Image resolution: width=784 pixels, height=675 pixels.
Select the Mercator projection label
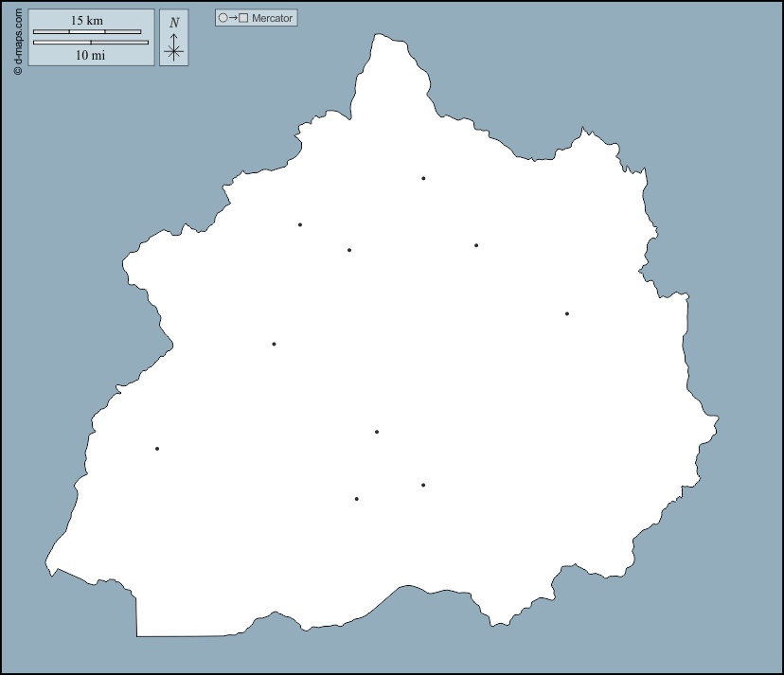tap(273, 18)
